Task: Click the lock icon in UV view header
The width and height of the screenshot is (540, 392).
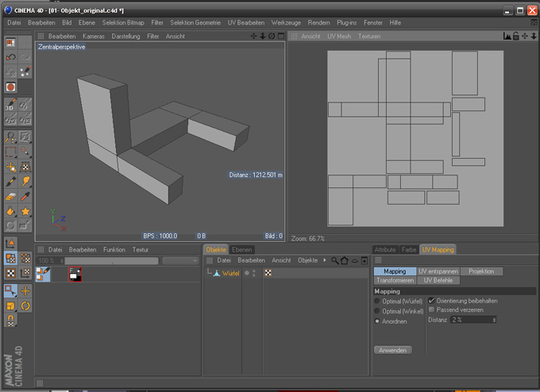Action: click(x=516, y=37)
